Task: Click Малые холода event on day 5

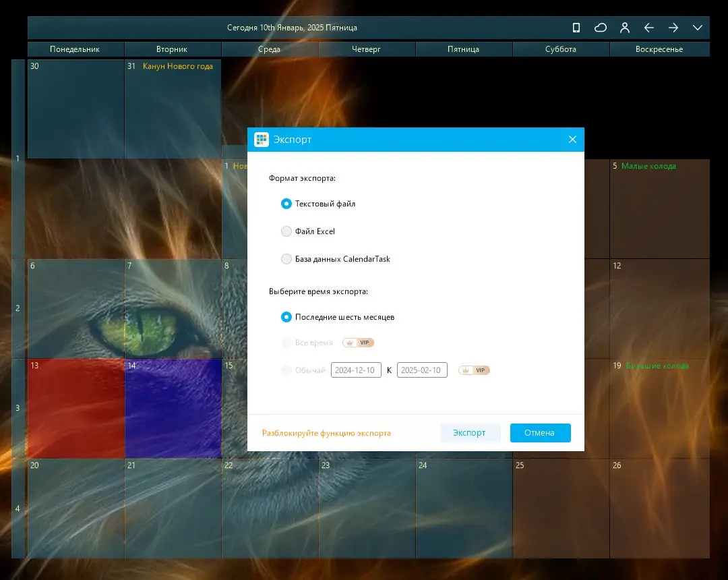Action: pyautogui.click(x=648, y=166)
